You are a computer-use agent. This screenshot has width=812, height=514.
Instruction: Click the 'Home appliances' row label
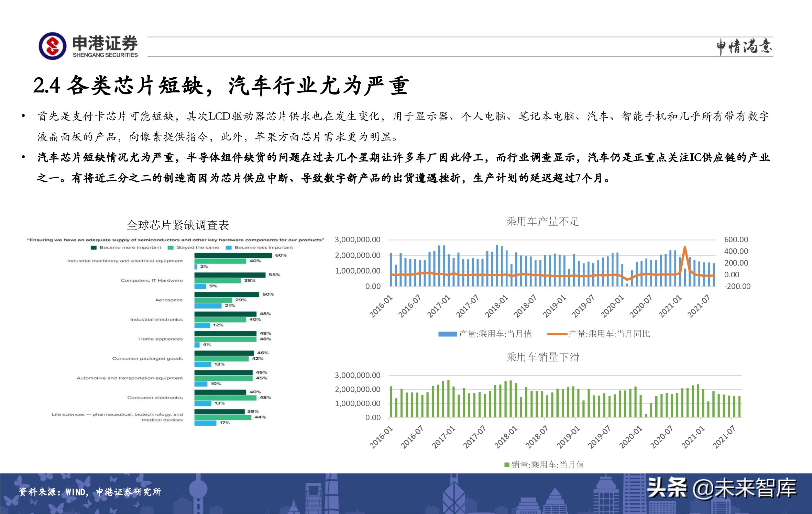(x=161, y=339)
